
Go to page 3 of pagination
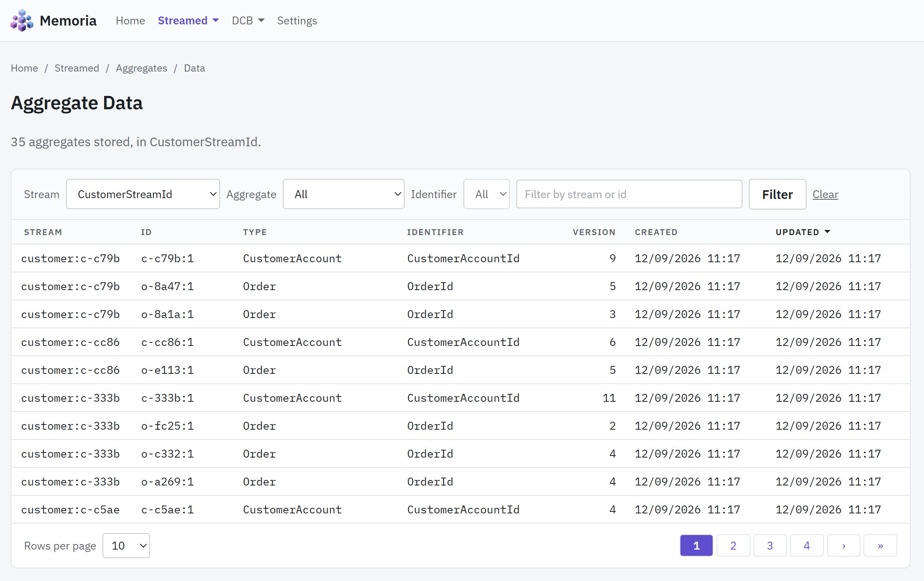coord(770,546)
